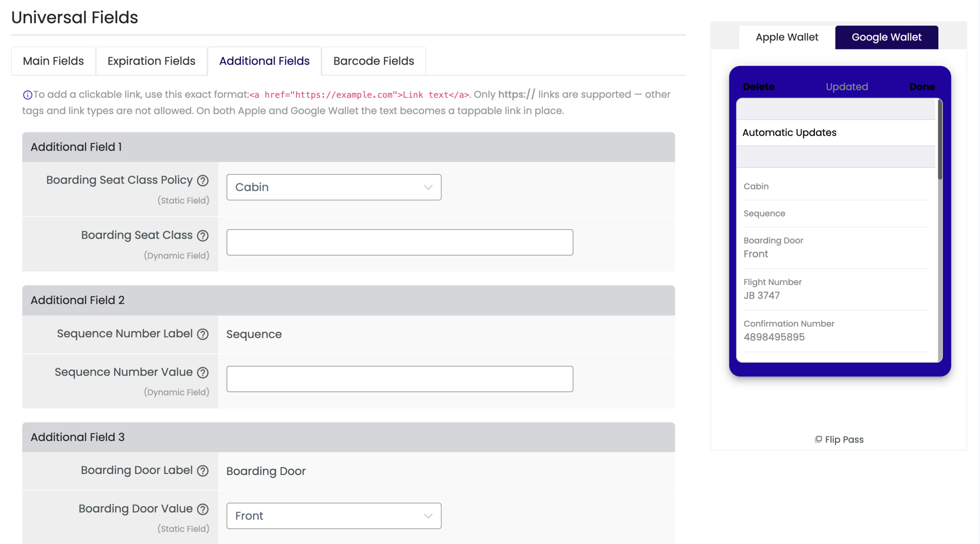Click the info icon before link instructions
The height and width of the screenshot is (544, 980).
pyautogui.click(x=28, y=95)
